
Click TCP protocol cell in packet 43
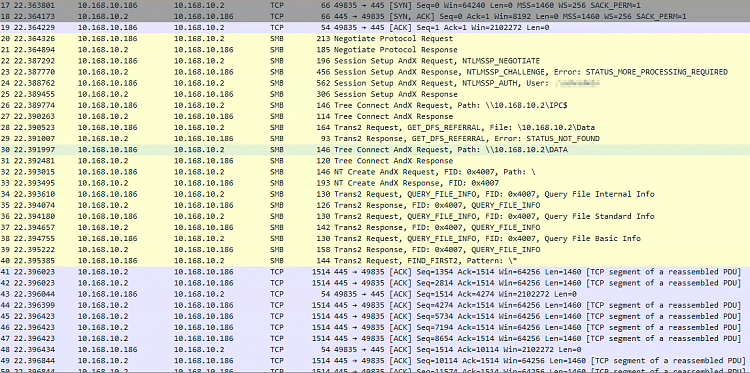coord(276,294)
